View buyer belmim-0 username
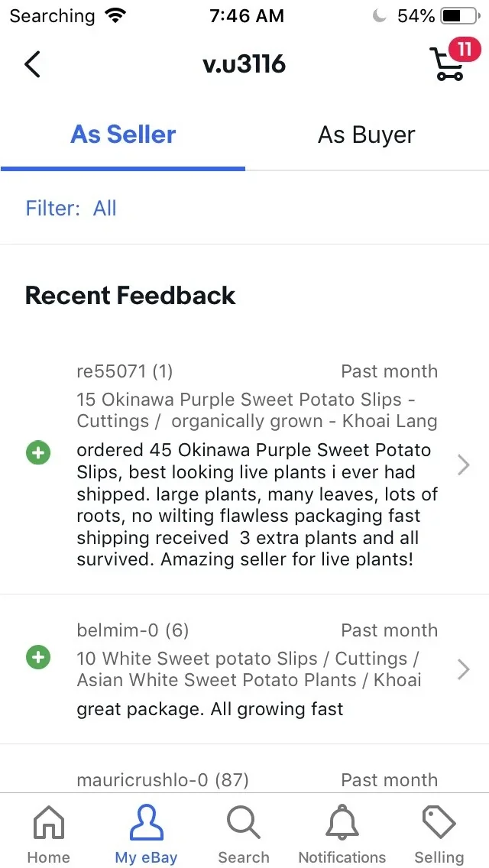Viewport: 489px width, 868px height. click(x=132, y=630)
